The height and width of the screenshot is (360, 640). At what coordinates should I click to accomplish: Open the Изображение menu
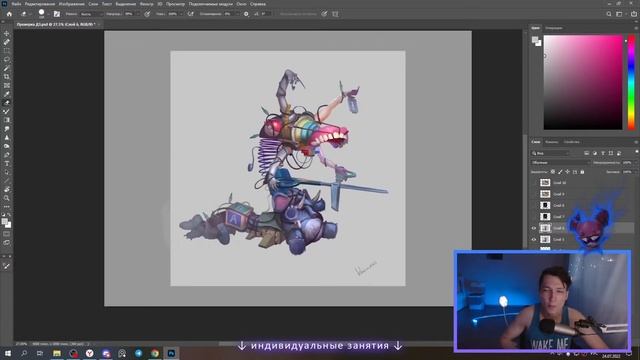71,4
